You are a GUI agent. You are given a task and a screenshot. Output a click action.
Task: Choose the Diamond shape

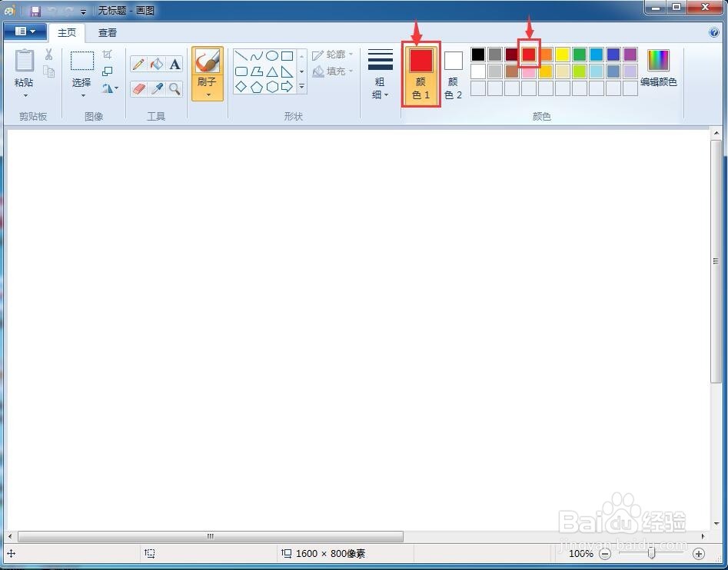pos(241,86)
